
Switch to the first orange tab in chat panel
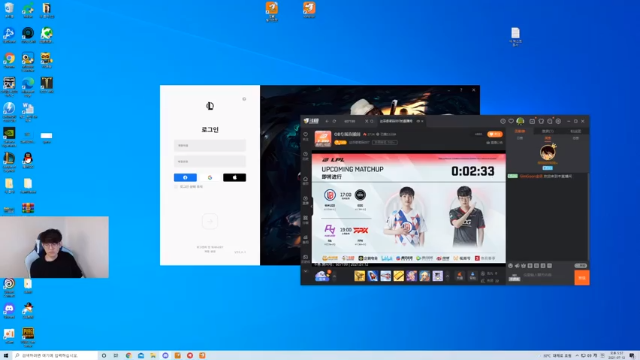[x=520, y=131]
